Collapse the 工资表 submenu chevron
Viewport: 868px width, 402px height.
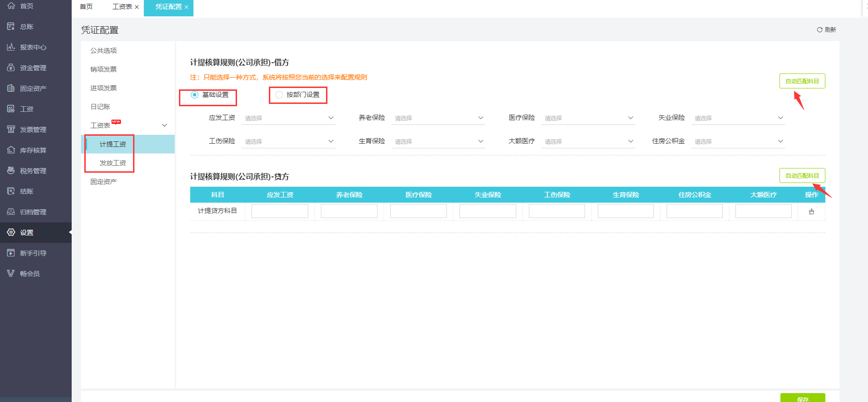pyautogui.click(x=164, y=125)
